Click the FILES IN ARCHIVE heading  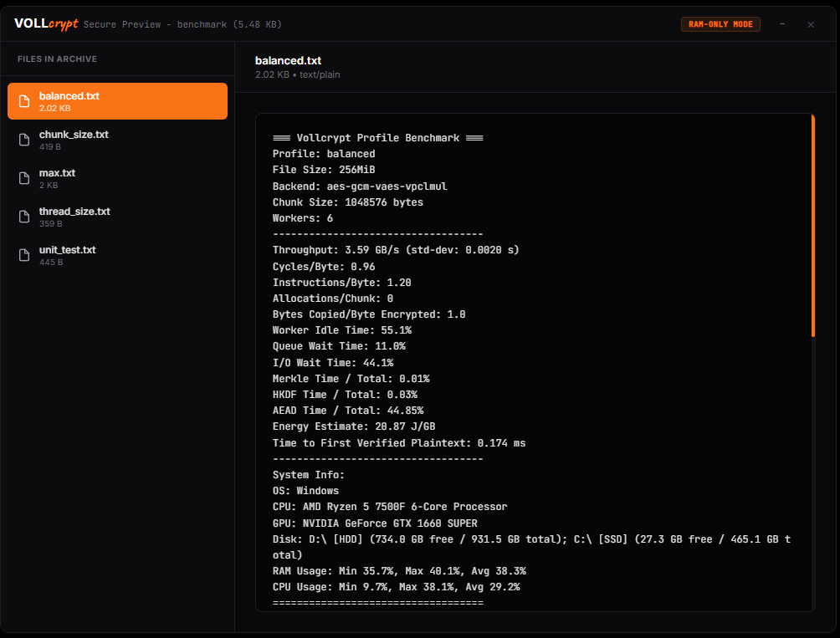58,59
